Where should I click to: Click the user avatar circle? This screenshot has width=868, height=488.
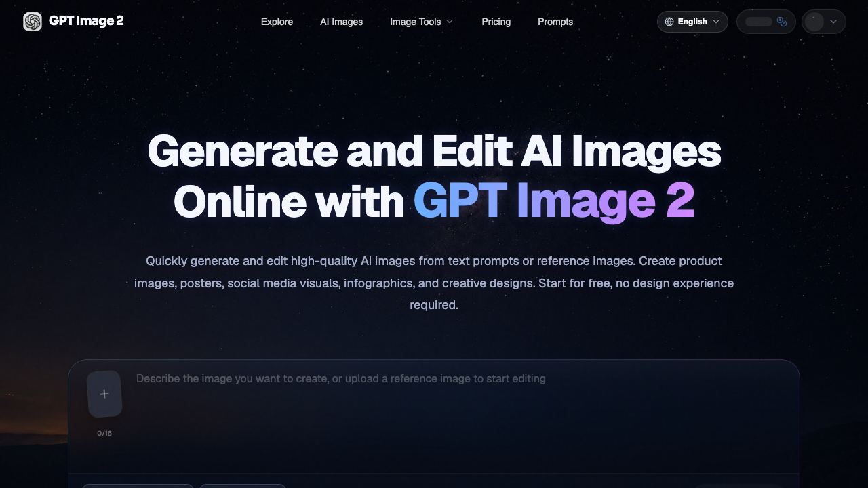click(814, 22)
